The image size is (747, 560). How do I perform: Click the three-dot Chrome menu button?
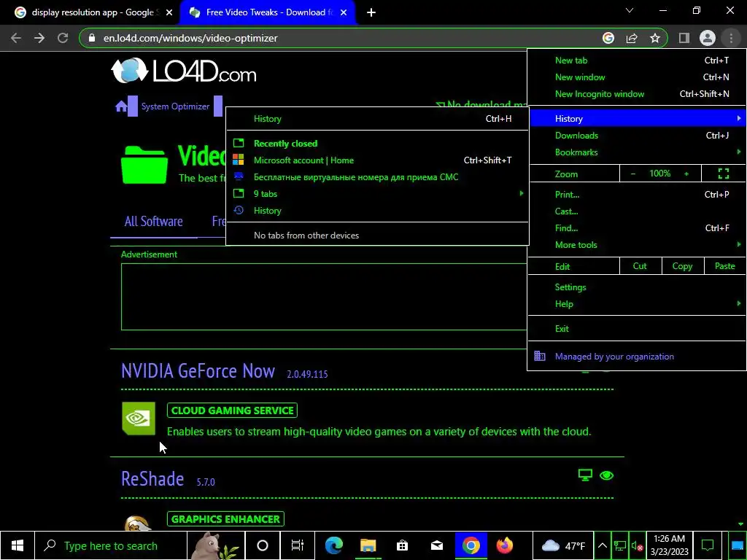click(731, 38)
